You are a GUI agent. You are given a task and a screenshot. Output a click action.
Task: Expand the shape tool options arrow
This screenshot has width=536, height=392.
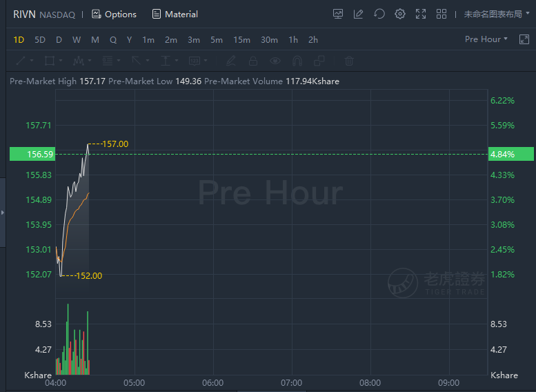click(x=61, y=61)
